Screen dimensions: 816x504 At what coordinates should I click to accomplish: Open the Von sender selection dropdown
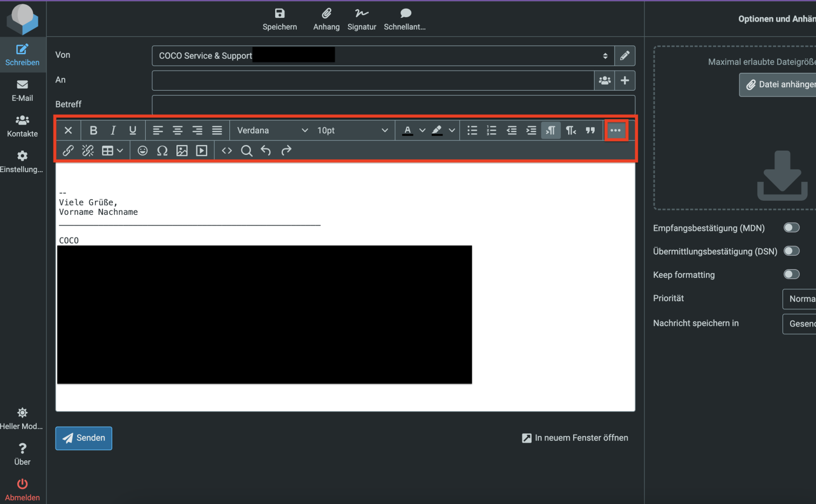[383, 56]
